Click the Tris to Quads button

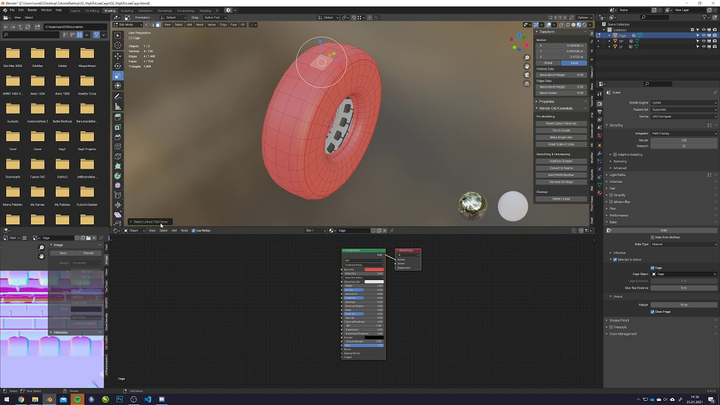pyautogui.click(x=561, y=129)
